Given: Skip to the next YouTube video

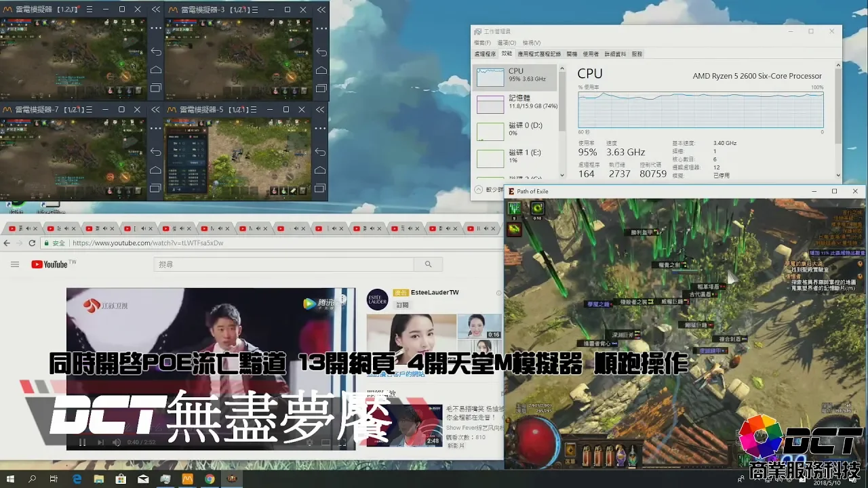Looking at the screenshot, I should (x=100, y=443).
